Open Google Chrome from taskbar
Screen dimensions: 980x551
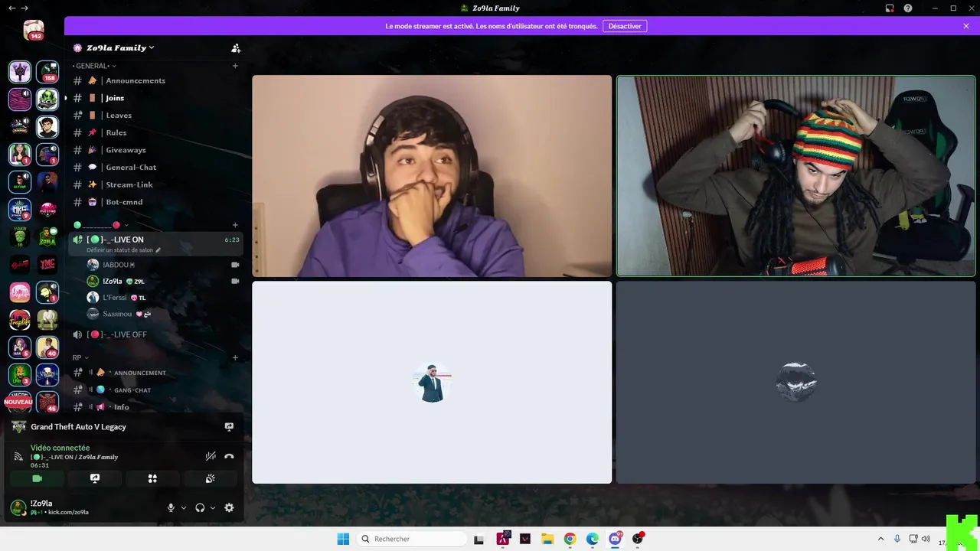point(570,539)
